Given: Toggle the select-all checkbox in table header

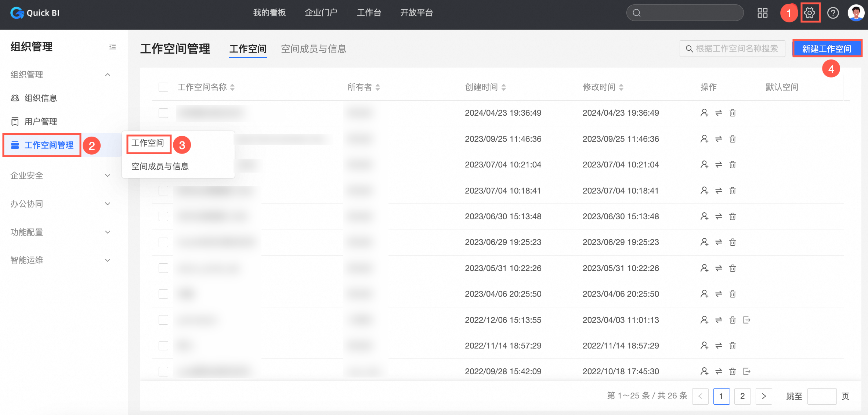Looking at the screenshot, I should tap(163, 87).
